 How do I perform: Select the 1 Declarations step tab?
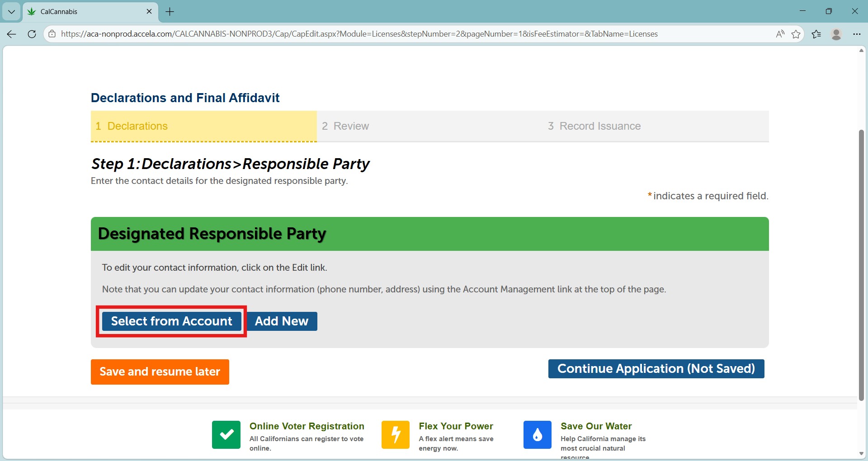[203, 126]
